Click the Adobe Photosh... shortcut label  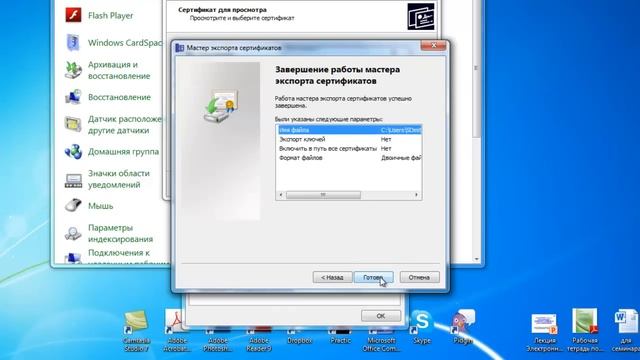coord(218,344)
